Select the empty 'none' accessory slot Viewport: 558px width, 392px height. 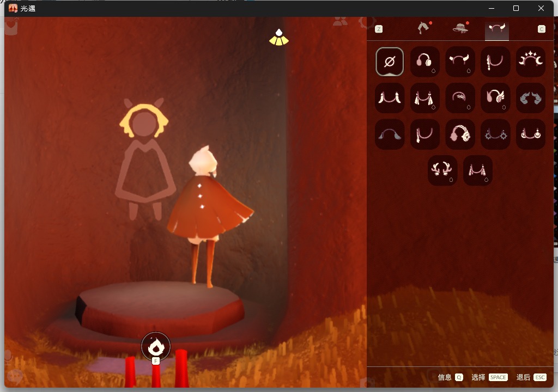(x=389, y=62)
